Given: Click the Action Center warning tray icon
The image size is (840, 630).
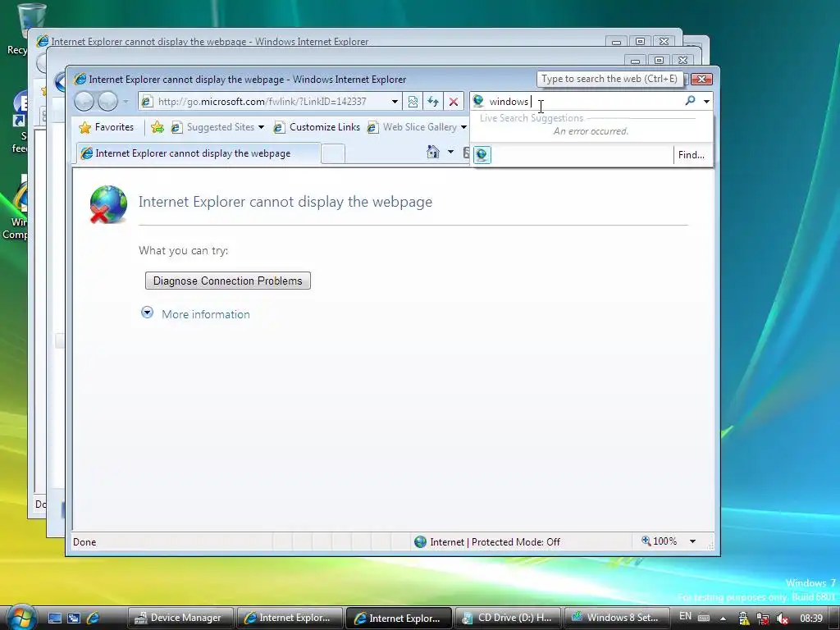Looking at the screenshot, I should 743,619.
